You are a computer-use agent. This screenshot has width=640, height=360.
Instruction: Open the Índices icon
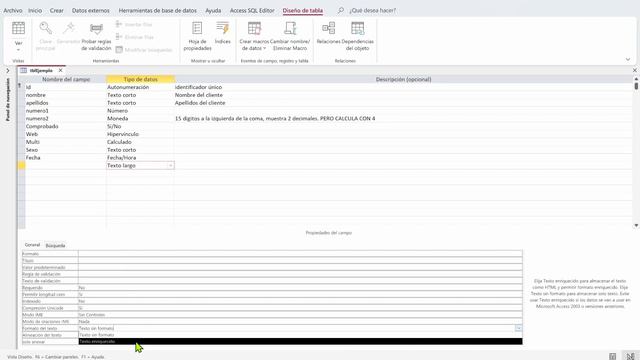tap(222, 28)
